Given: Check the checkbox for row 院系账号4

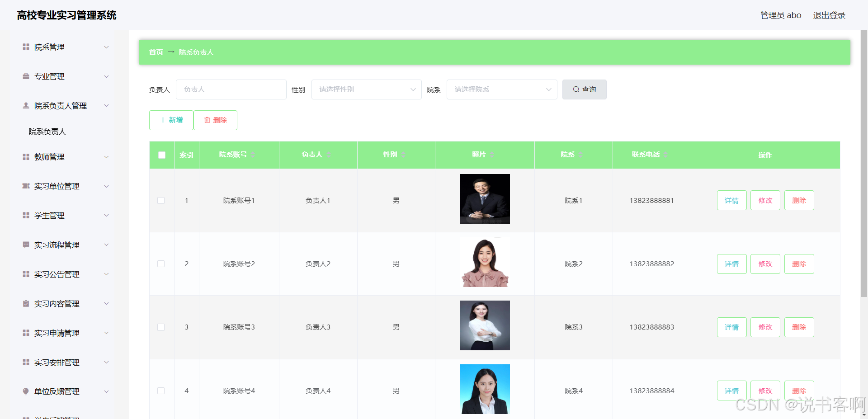Looking at the screenshot, I should point(161,391).
